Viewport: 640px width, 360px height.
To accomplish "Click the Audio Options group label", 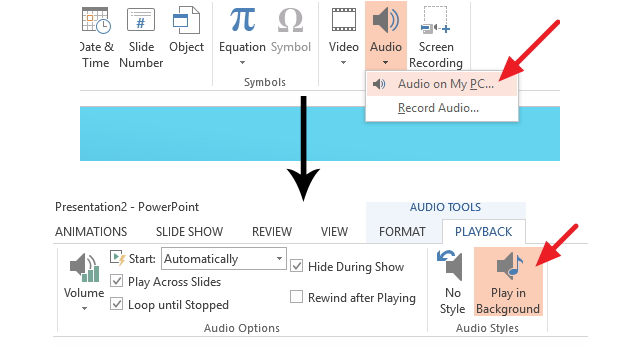I will (242, 328).
